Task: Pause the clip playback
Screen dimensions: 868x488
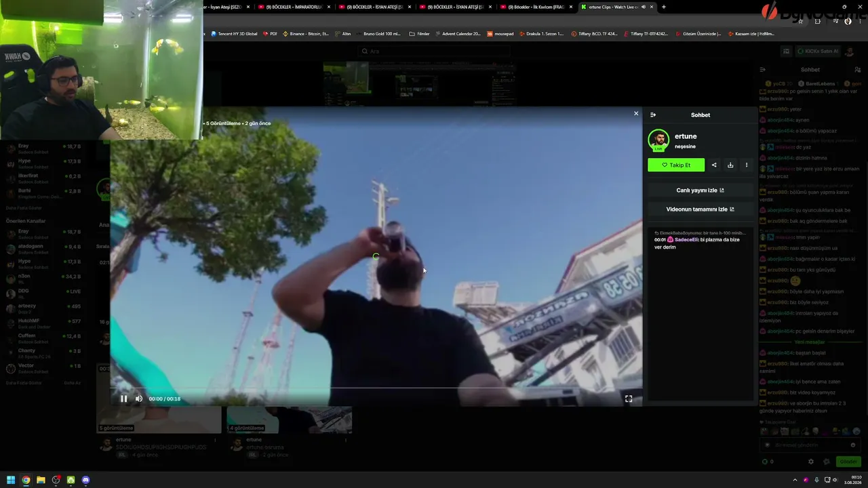Action: [x=123, y=399]
